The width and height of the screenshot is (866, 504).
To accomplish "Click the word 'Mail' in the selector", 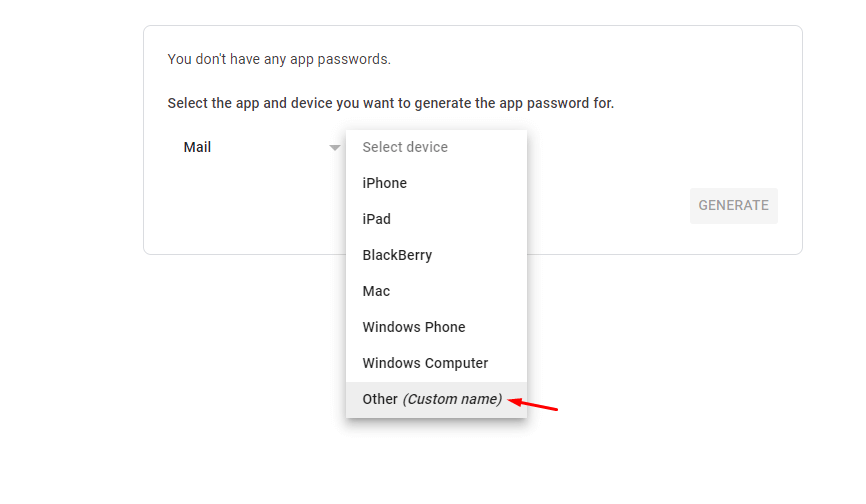I will pos(197,147).
